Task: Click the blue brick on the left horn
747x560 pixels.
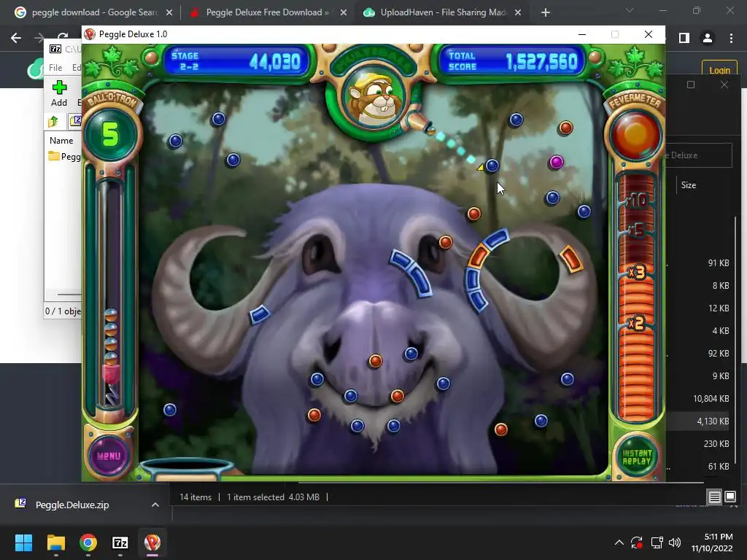Action: [260, 314]
